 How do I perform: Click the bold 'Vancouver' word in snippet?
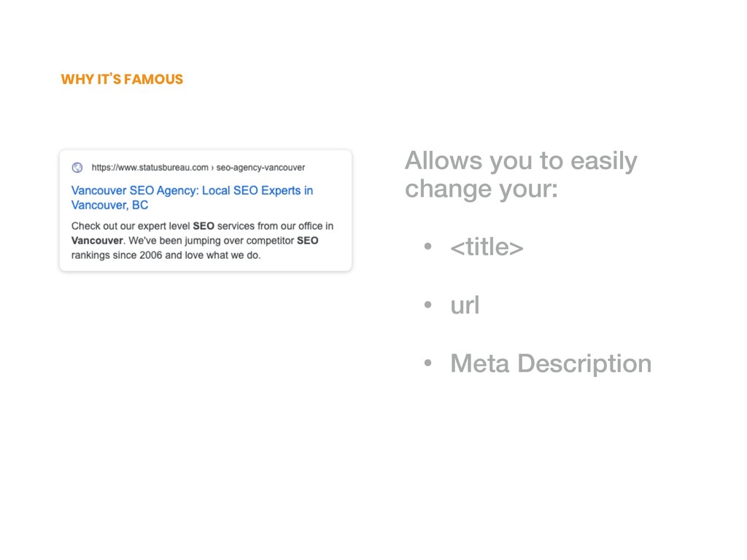click(x=97, y=241)
